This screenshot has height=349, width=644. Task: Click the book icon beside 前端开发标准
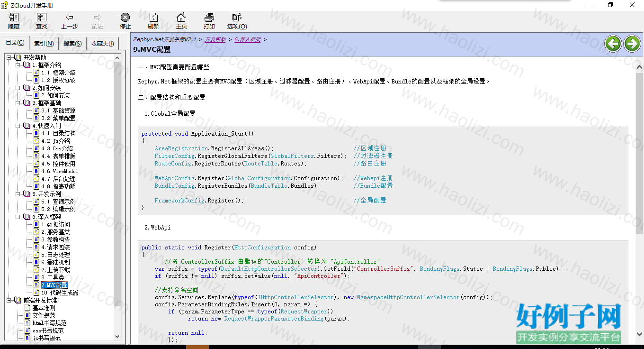point(18,300)
